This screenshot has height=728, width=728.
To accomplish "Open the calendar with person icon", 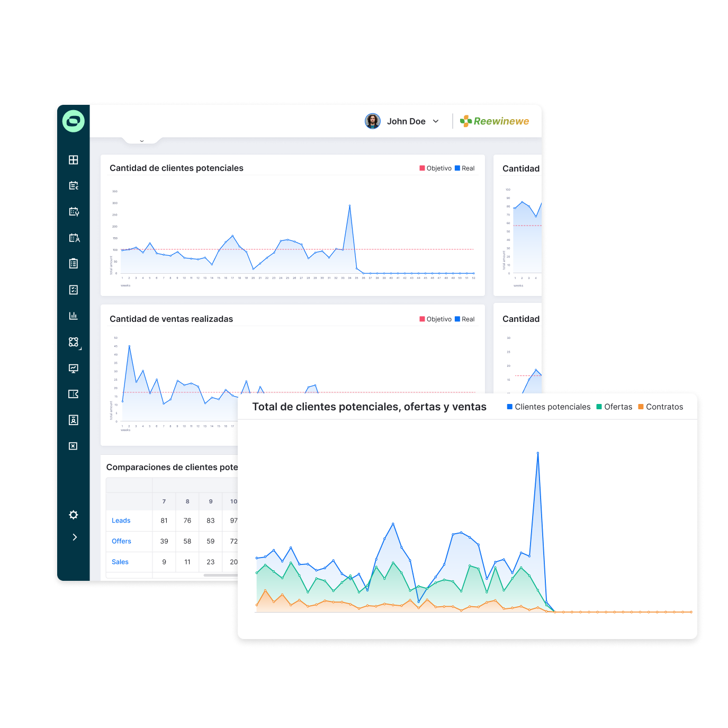I will 74,238.
